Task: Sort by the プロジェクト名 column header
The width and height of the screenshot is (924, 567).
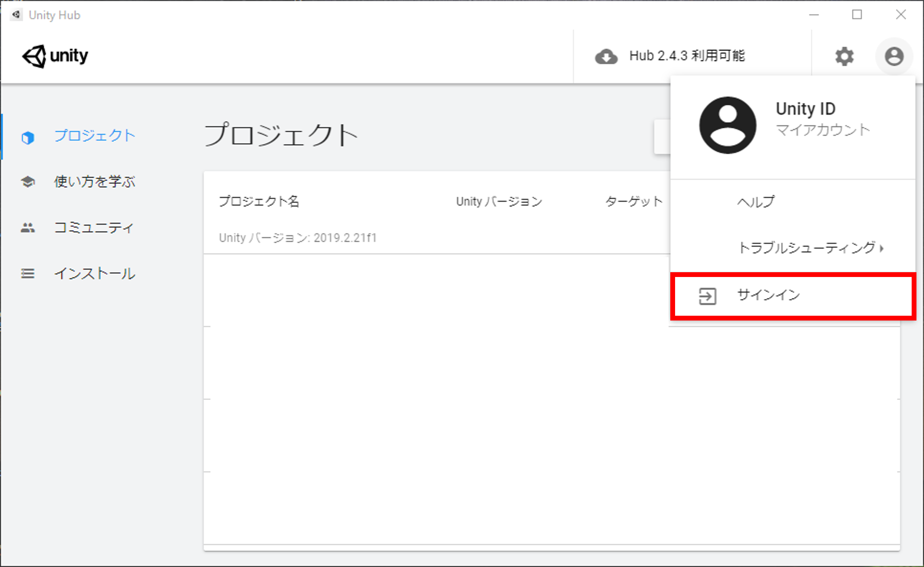Action: pyautogui.click(x=259, y=201)
